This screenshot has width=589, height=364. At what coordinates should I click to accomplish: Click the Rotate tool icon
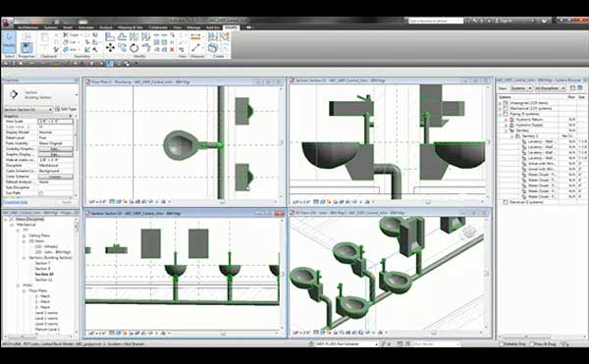point(134,48)
